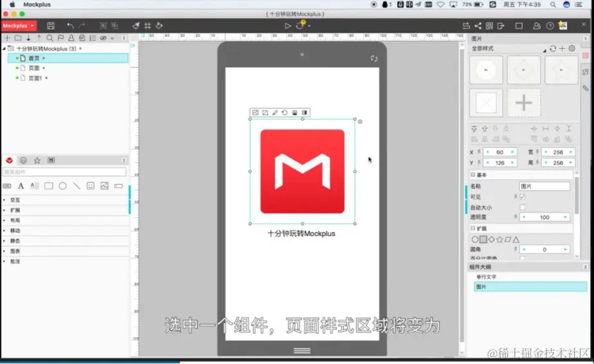The image size is (594, 364).
Task: Toggle the 可见 checkbox
Action: [523, 197]
